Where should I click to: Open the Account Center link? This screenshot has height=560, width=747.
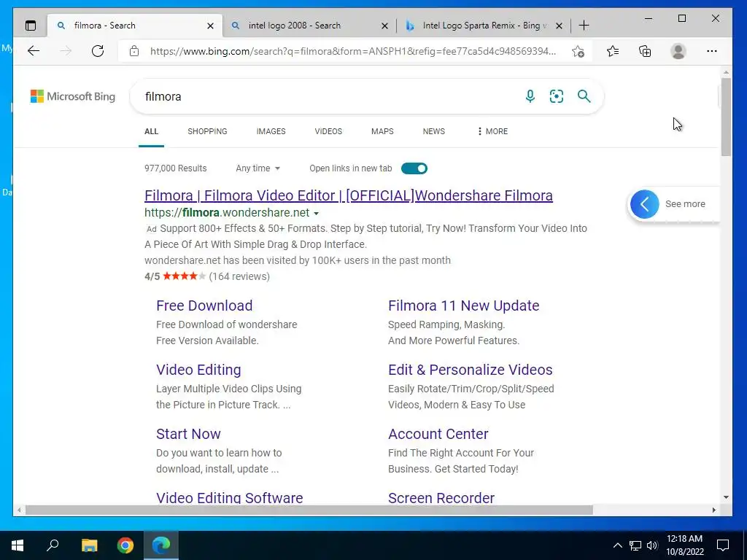[438, 435]
